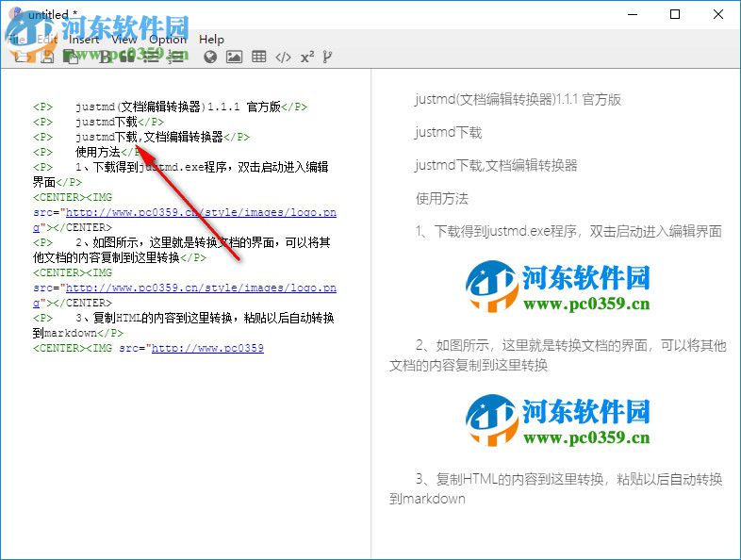Open the Option menu
The width and height of the screenshot is (741, 560).
point(168,40)
